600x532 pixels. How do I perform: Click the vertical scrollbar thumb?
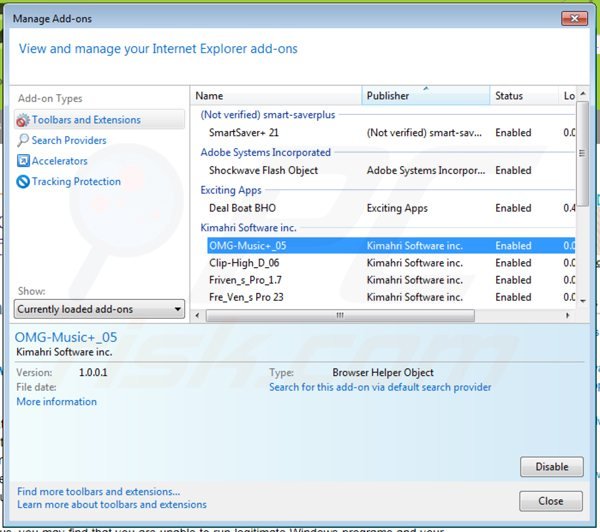(582, 153)
